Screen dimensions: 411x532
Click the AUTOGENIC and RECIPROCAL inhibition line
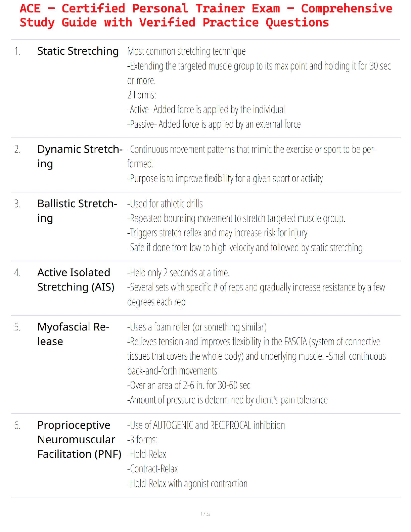point(206,426)
